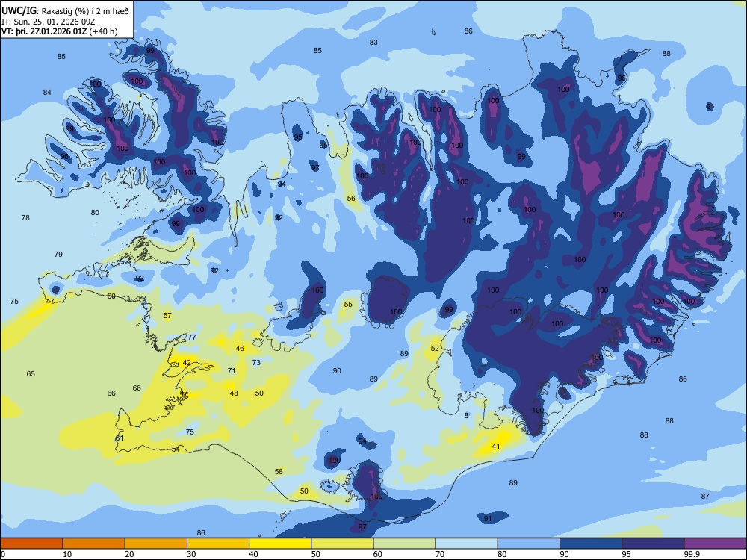Click the purple 99.9+ legend swatch
The height and width of the screenshot is (560, 747).
715,544
